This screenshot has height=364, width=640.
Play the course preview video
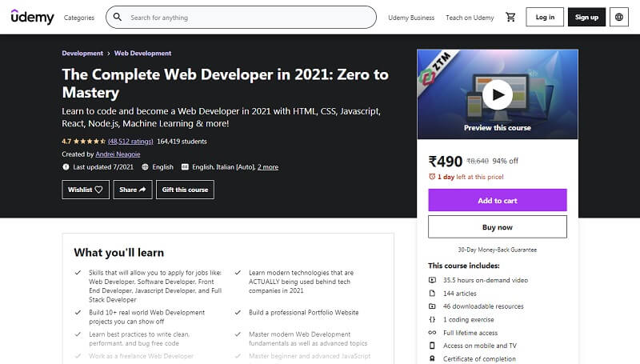point(497,94)
